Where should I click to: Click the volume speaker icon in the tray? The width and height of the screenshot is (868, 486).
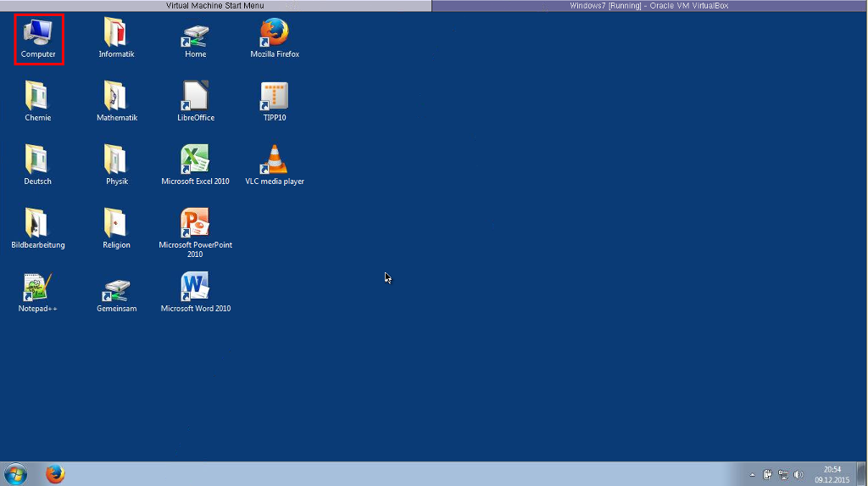(798, 475)
